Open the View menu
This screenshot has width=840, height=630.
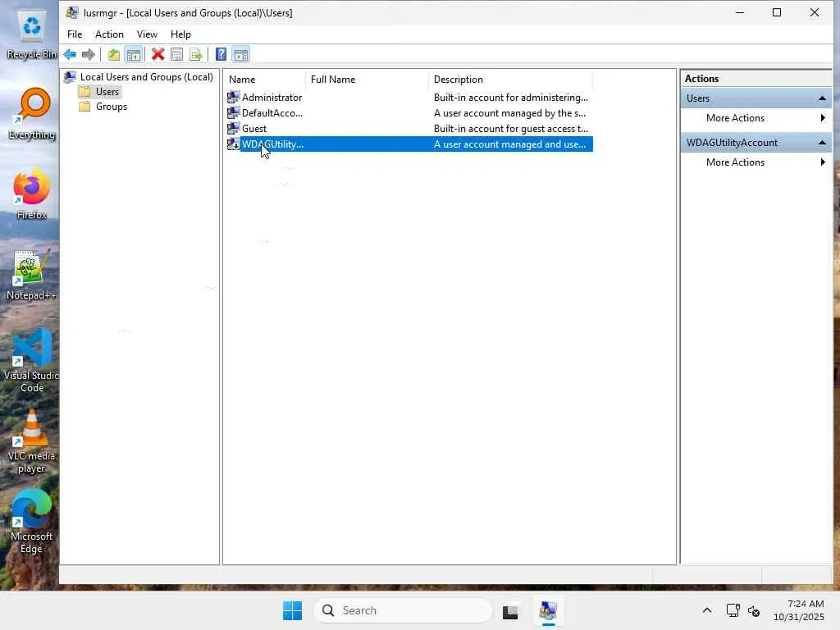(x=147, y=34)
